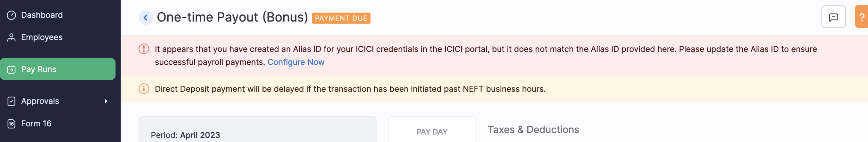Open the comments speech bubble button

[x=833, y=17]
